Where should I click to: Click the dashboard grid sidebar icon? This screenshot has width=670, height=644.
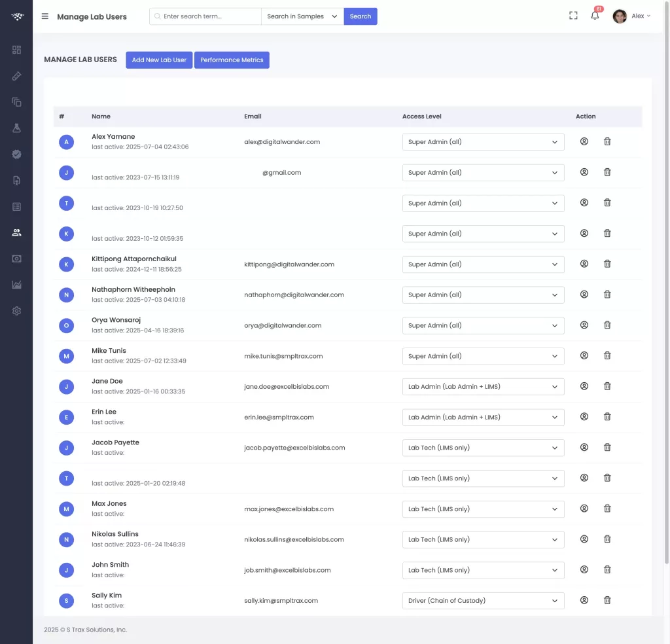[x=16, y=50]
